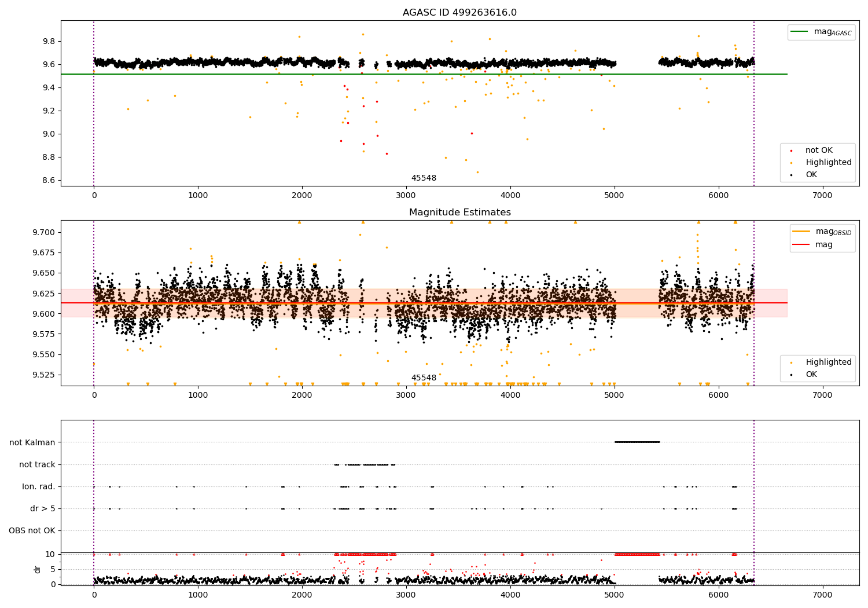Click the mag AGASC legend entry
The height and width of the screenshot is (608, 868).
(x=821, y=32)
